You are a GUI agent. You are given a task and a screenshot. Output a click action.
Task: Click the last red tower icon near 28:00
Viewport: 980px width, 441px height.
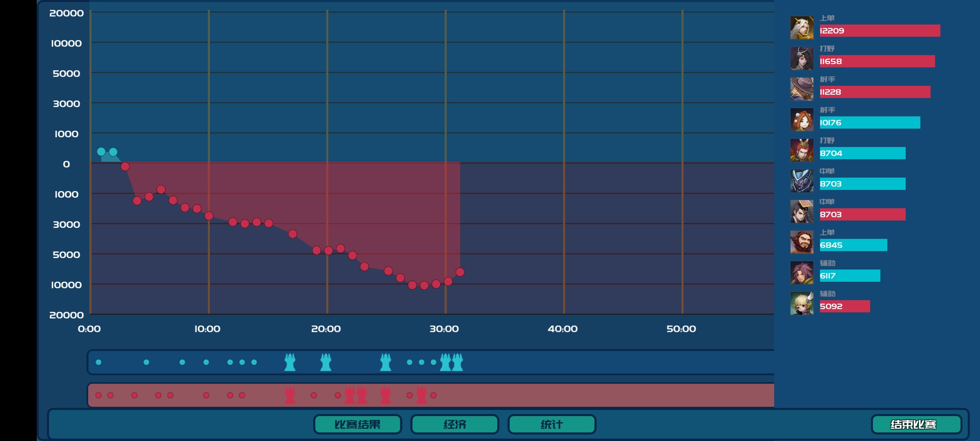421,395
